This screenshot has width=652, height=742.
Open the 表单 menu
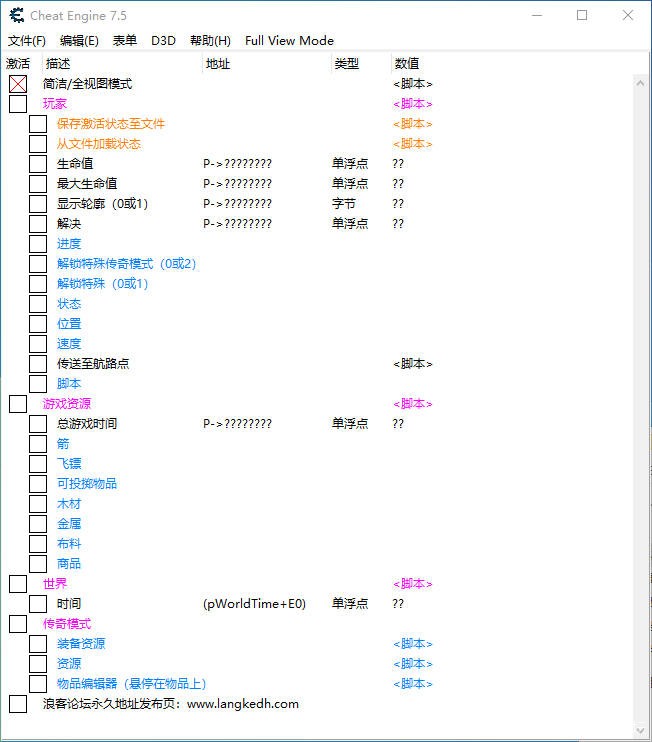[125, 41]
